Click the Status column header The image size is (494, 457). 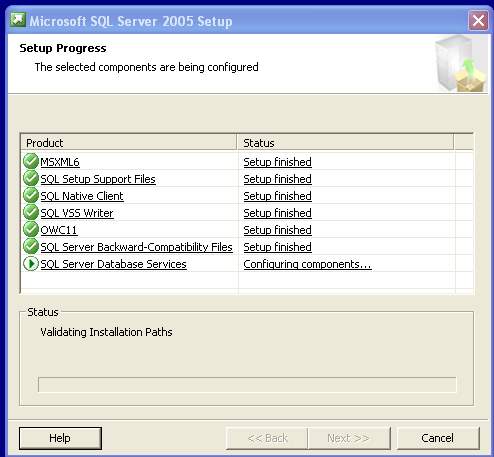[345, 143]
